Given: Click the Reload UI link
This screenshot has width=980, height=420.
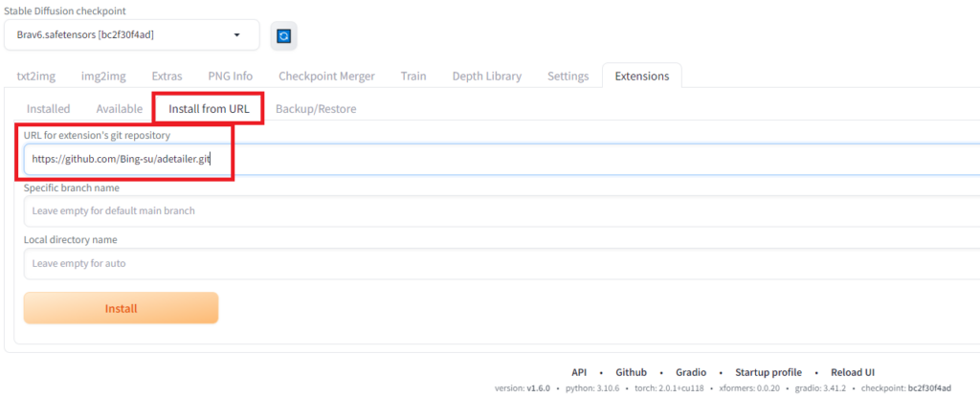Looking at the screenshot, I should click(x=853, y=372).
